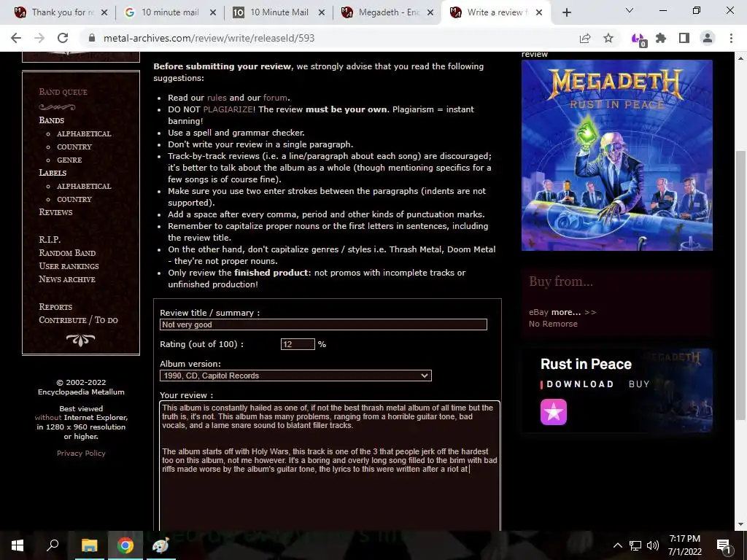
Task: Open Windows taskbar search
Action: (53, 545)
